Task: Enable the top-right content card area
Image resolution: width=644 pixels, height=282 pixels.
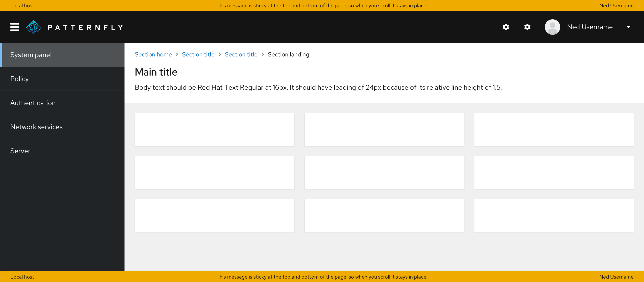Action: point(554,129)
